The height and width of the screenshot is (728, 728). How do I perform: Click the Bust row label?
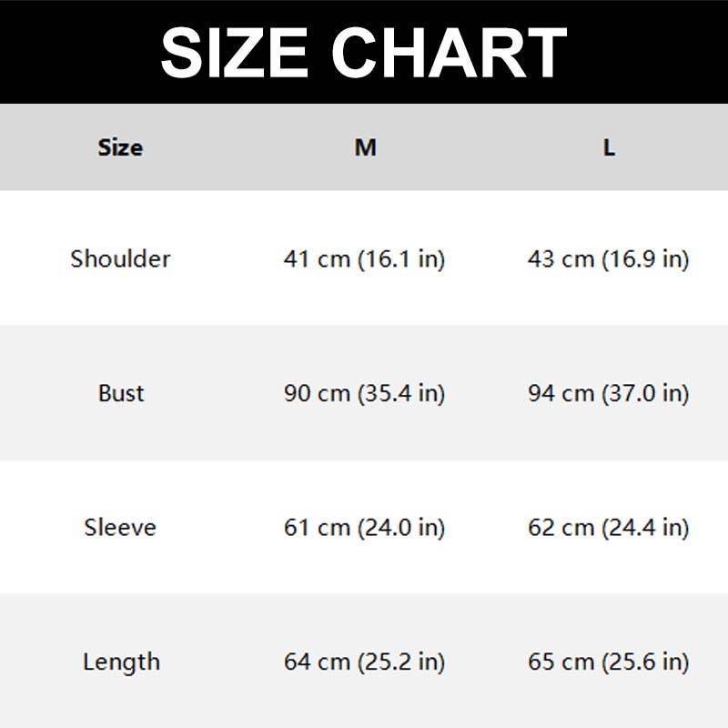point(121,393)
